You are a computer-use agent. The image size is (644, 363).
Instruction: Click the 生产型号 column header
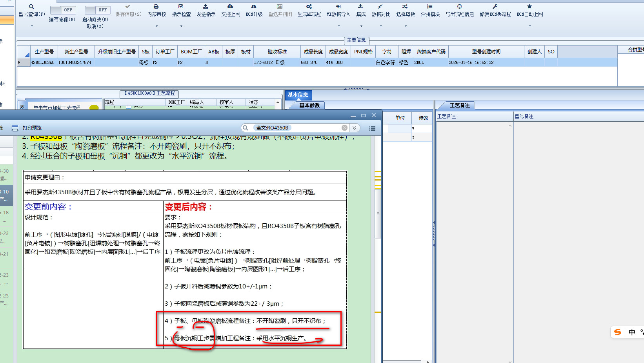tap(44, 52)
